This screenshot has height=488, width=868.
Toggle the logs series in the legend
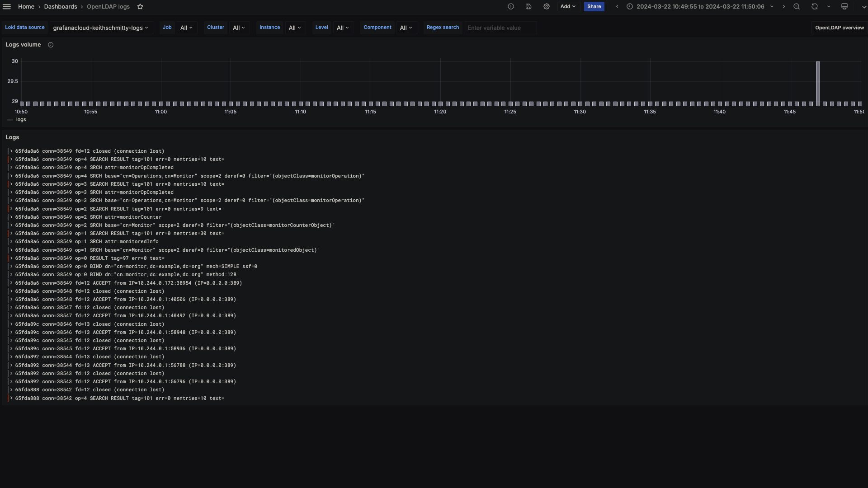click(x=20, y=119)
